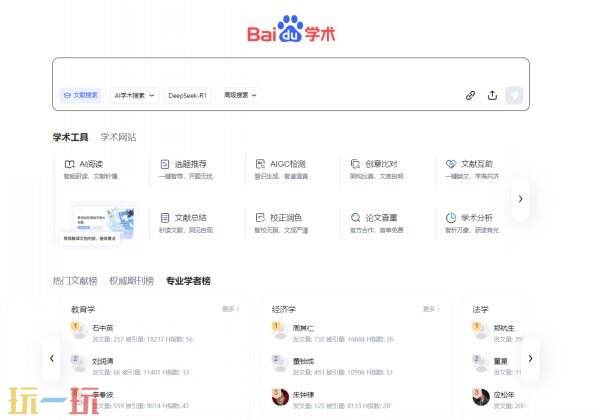
Task: Go to previous scholar cards with left arrow
Action: click(x=52, y=358)
